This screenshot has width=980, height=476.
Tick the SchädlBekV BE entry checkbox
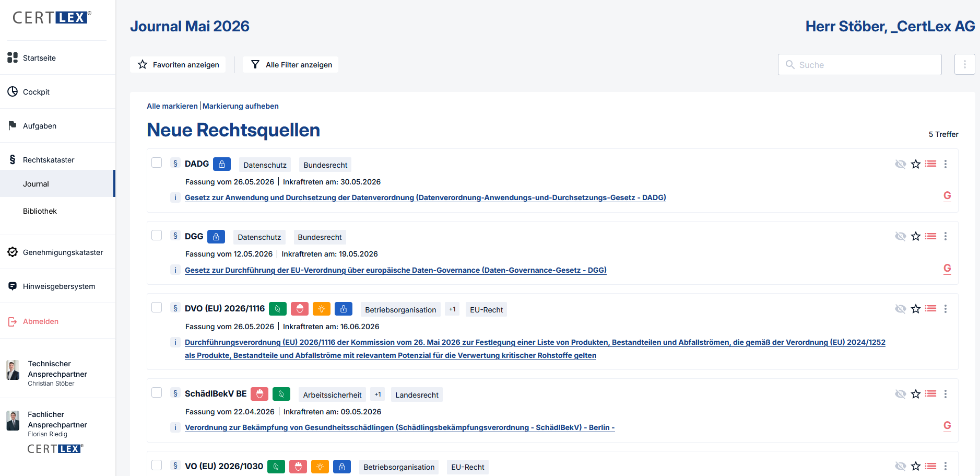[157, 392]
